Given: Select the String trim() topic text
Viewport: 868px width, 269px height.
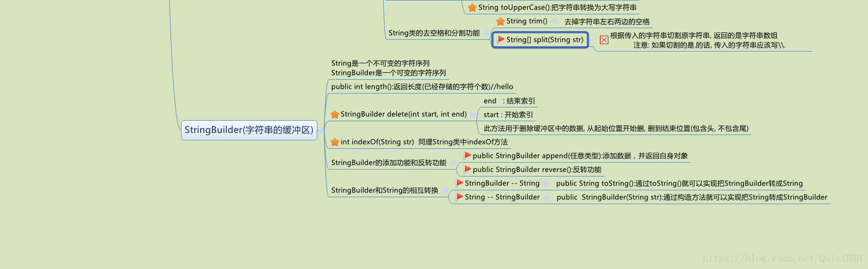Looking at the screenshot, I should click(527, 21).
